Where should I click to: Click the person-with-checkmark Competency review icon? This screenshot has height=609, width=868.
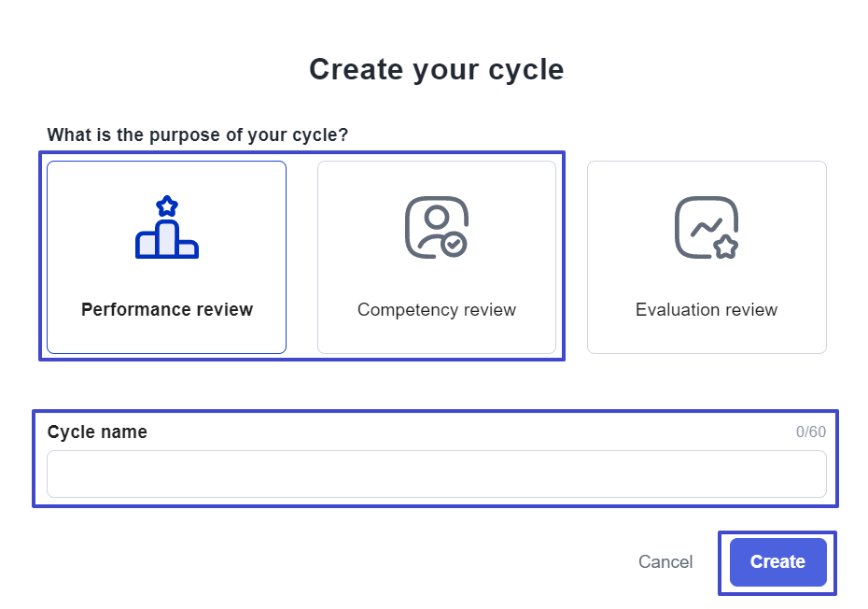tap(437, 227)
